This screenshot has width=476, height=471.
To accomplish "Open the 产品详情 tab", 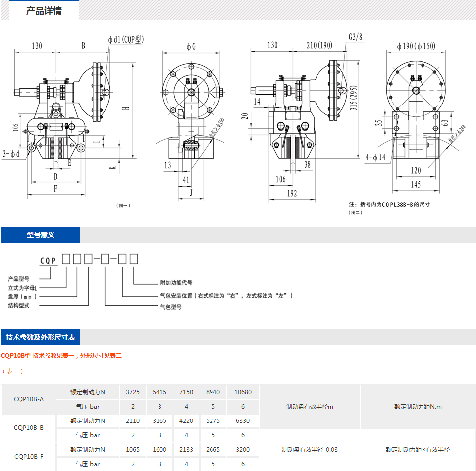I will coord(44,11).
